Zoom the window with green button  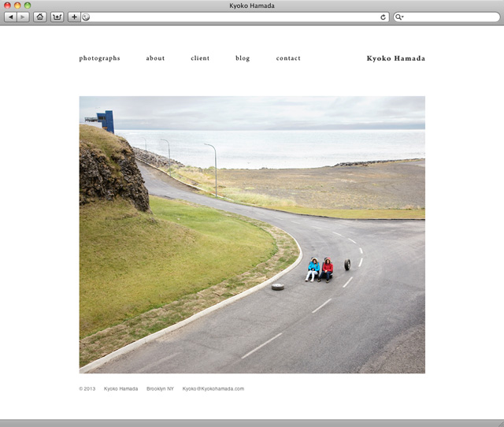[28, 6]
